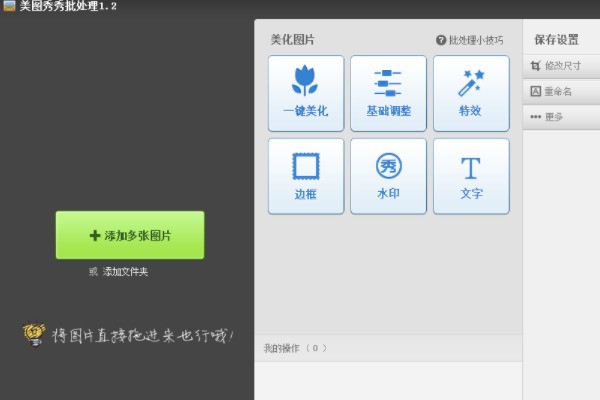This screenshot has height=400, width=600.
Task: Click the 保存设置 save settings heading
Action: (x=556, y=40)
